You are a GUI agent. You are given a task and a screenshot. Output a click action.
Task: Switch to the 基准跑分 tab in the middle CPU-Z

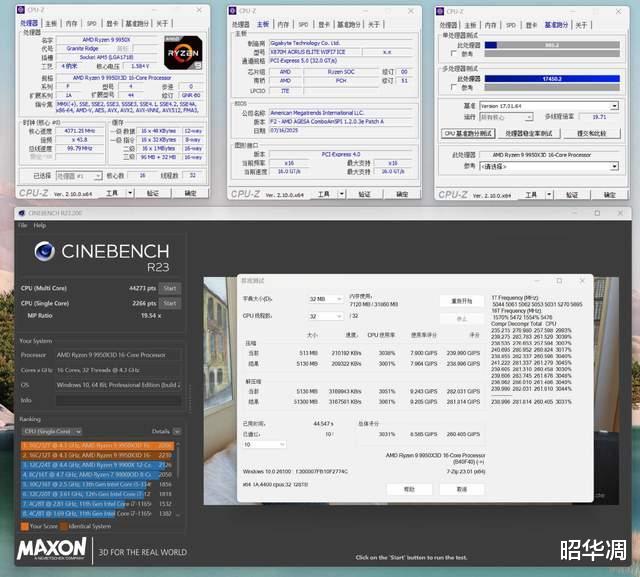click(349, 24)
